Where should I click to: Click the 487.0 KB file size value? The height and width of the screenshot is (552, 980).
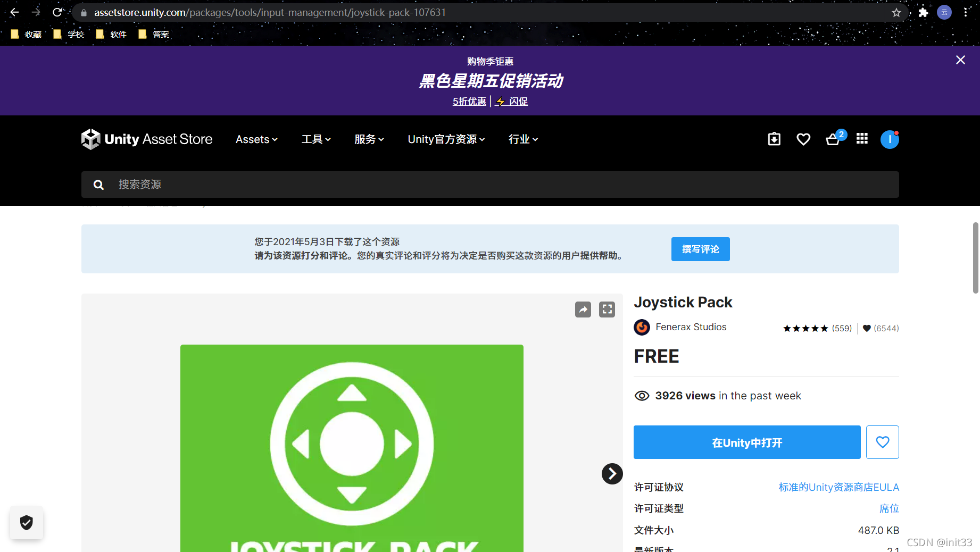(878, 530)
